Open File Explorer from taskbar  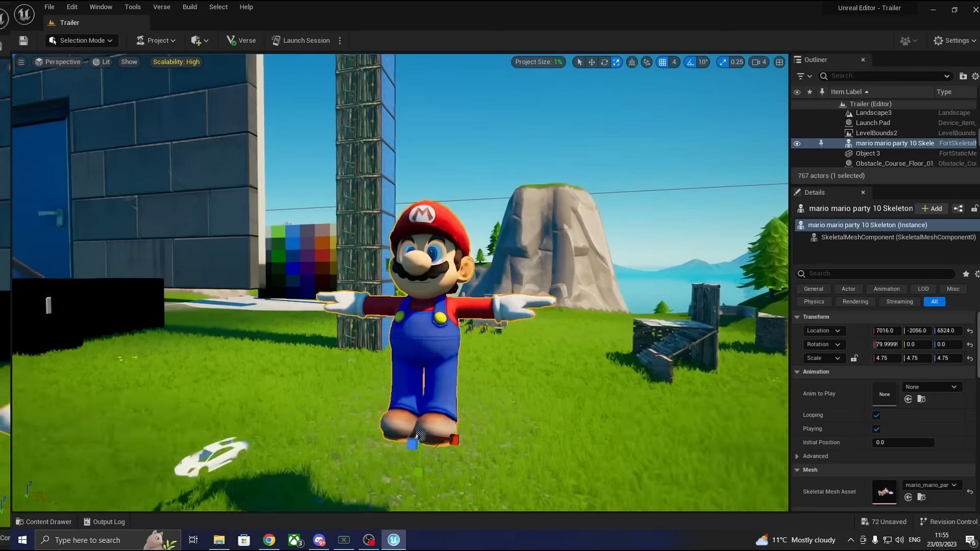pyautogui.click(x=219, y=540)
